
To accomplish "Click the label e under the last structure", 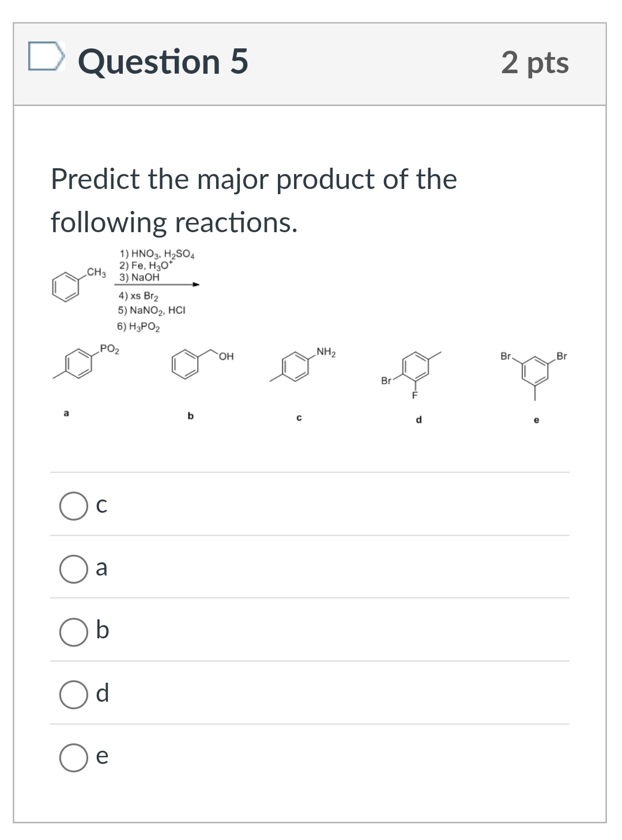I will coord(536,421).
